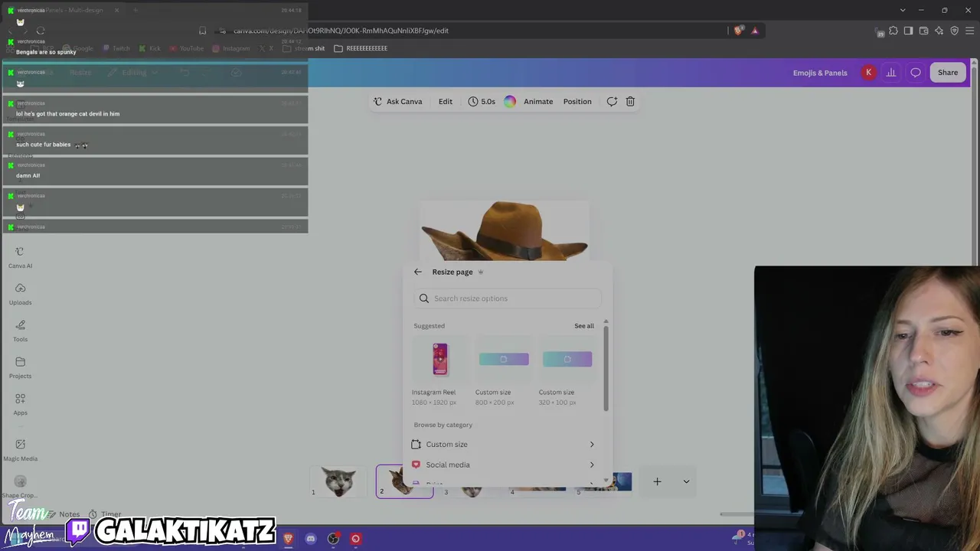Image resolution: width=980 pixels, height=551 pixels.
Task: Click the Custom size category icon
Action: point(416,445)
